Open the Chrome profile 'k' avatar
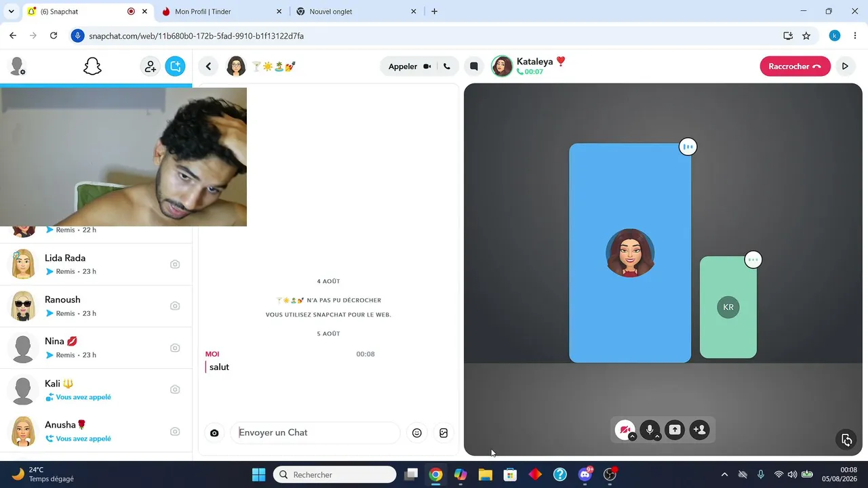 [835, 35]
